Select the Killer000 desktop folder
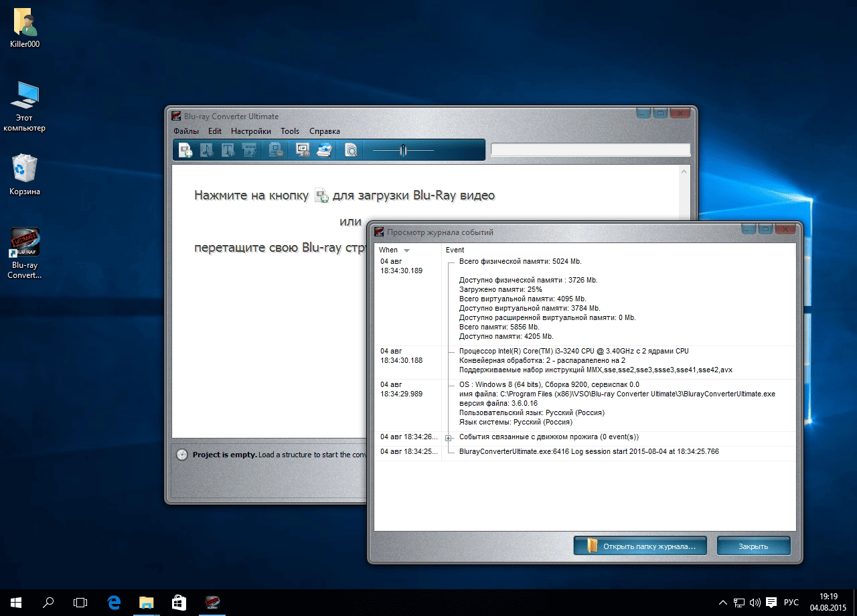 [25, 29]
